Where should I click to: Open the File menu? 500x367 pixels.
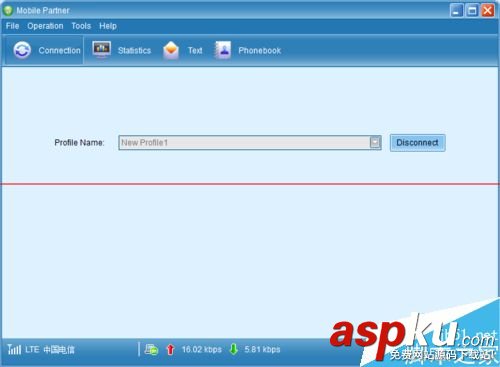click(12, 26)
